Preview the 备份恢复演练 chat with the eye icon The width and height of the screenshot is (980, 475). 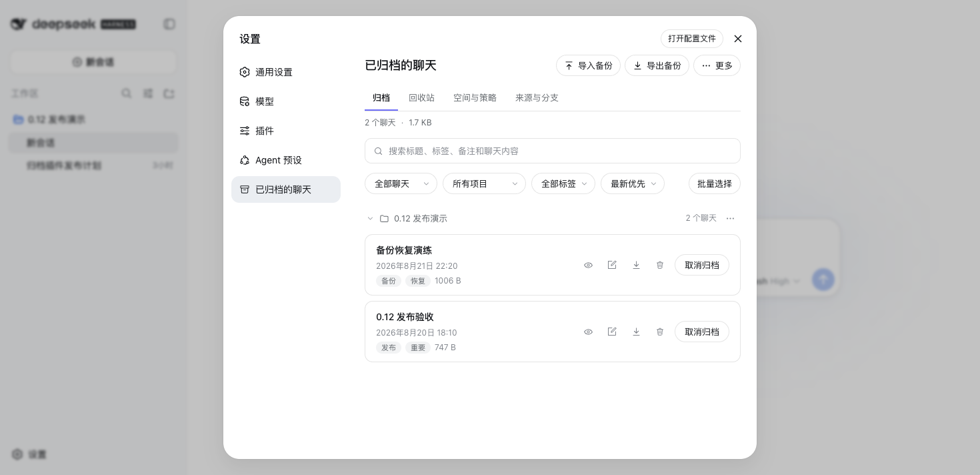point(588,265)
